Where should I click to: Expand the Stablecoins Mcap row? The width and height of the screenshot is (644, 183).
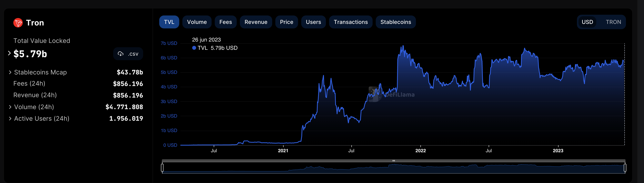(10, 72)
